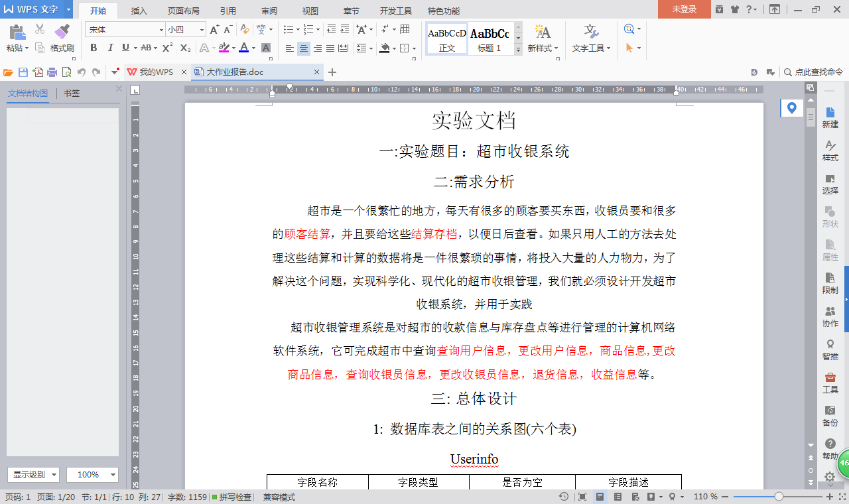Screen dimensions: 849x504
Task: Align paragraph right
Action: 317,48
